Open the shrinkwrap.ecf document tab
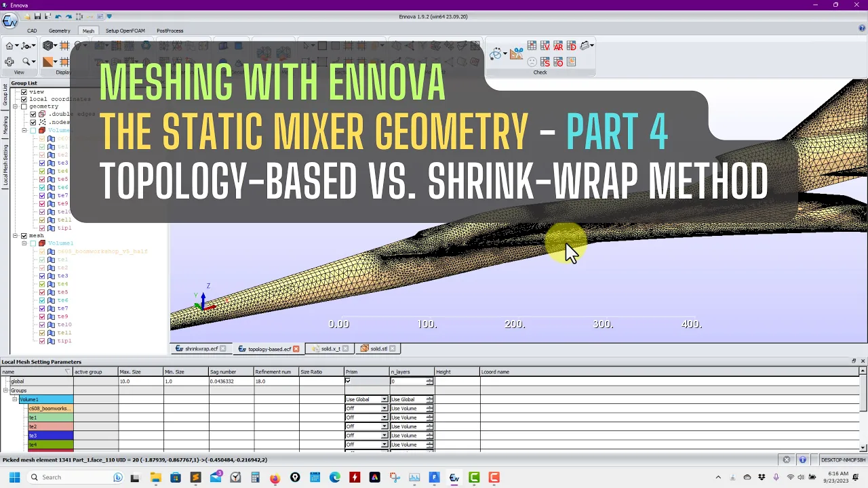The image size is (868, 488). (201, 348)
